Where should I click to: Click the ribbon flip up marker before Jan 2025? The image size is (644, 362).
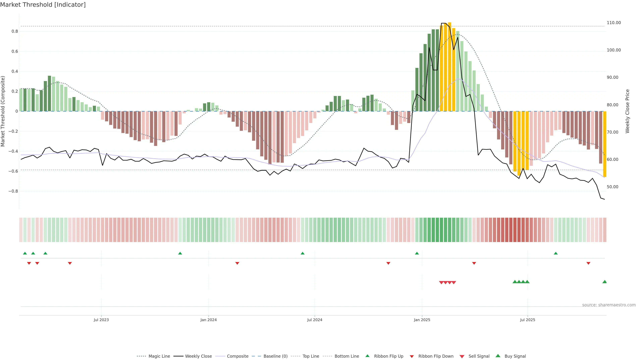(x=417, y=253)
